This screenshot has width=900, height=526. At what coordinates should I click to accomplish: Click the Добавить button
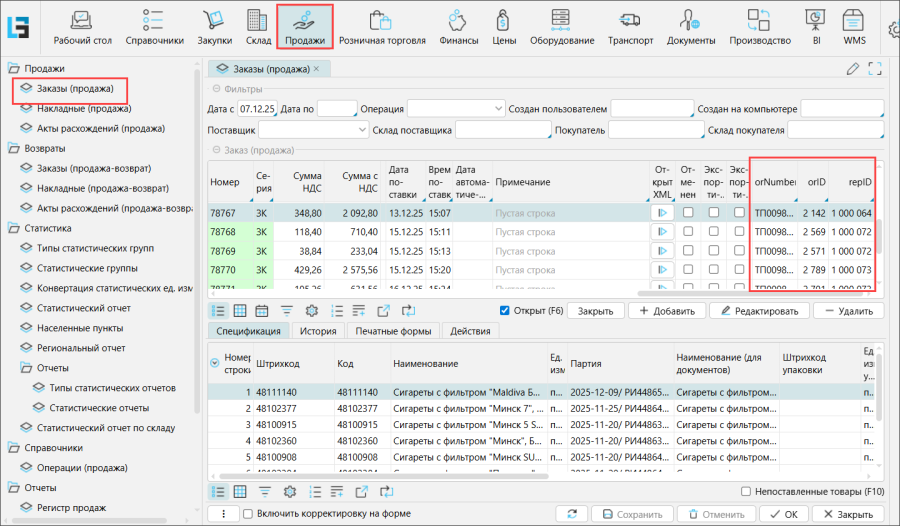(x=665, y=311)
